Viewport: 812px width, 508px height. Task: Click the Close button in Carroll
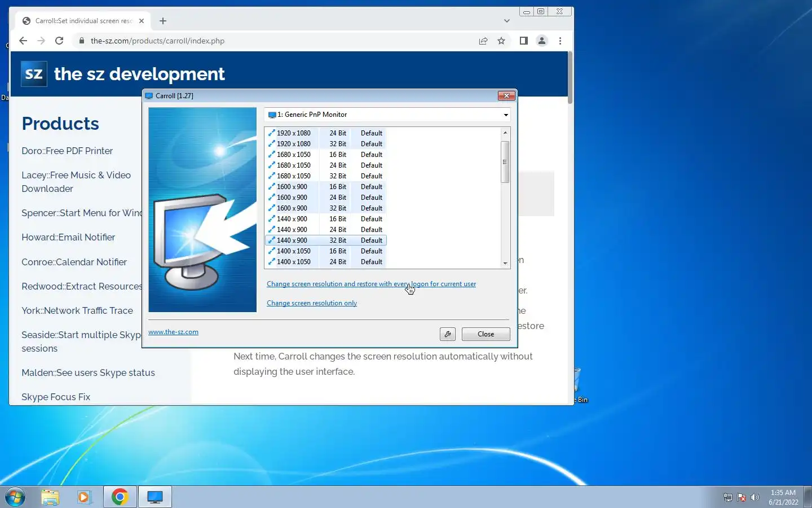click(x=486, y=334)
